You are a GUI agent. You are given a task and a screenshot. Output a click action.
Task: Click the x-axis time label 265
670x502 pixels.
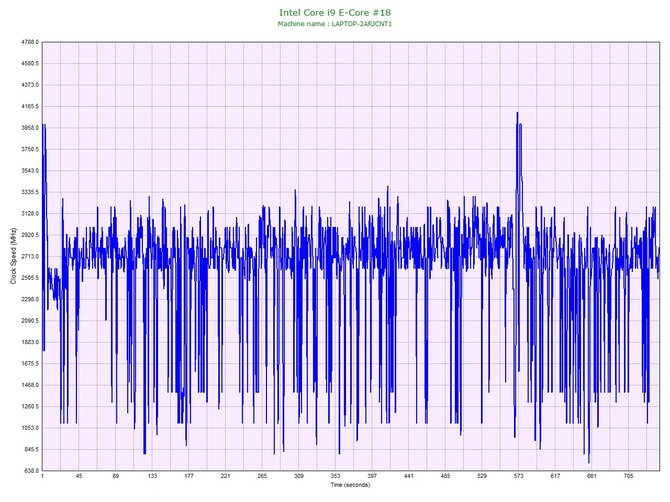pyautogui.click(x=262, y=476)
